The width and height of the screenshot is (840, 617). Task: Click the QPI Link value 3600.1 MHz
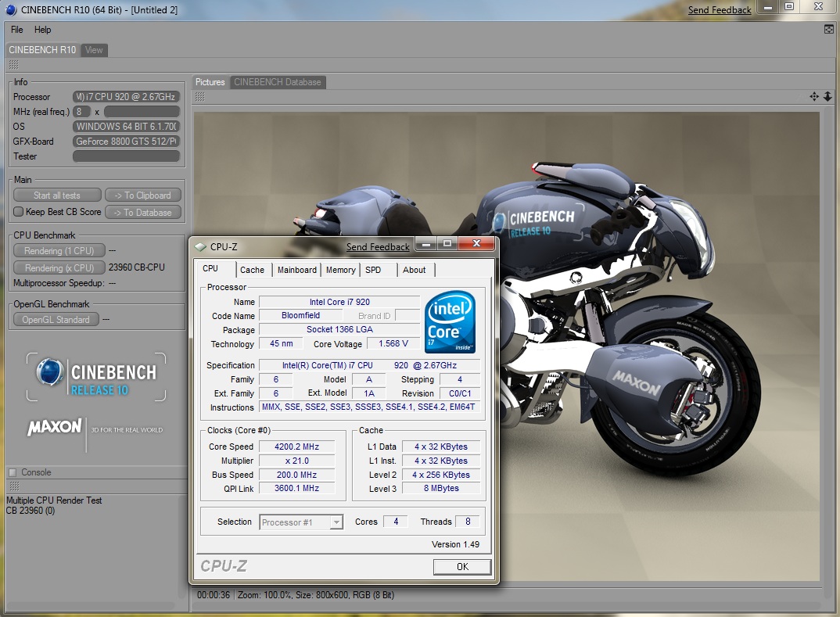pos(296,489)
